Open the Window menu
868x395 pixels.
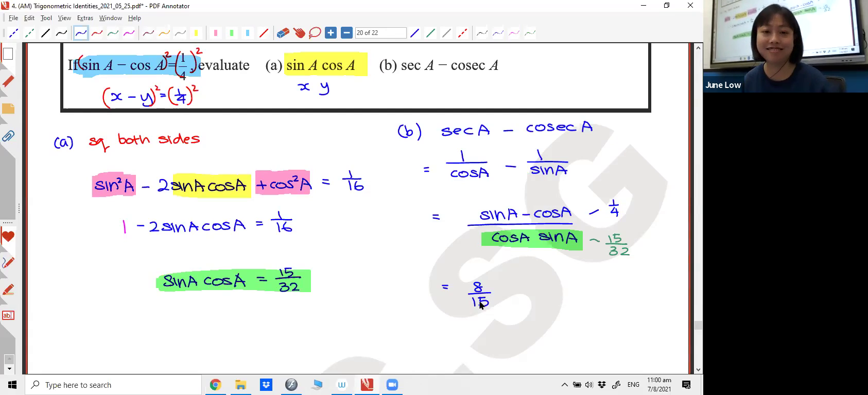(110, 18)
